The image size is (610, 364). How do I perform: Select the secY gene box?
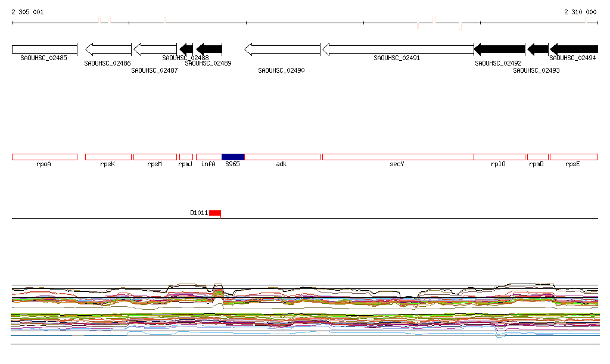click(x=398, y=157)
